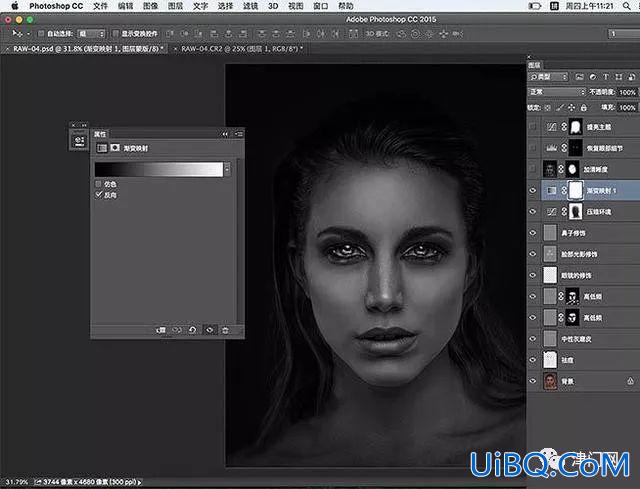Open the 滤镜 menu
Viewport: 640px width, 489px height.
pos(250,6)
